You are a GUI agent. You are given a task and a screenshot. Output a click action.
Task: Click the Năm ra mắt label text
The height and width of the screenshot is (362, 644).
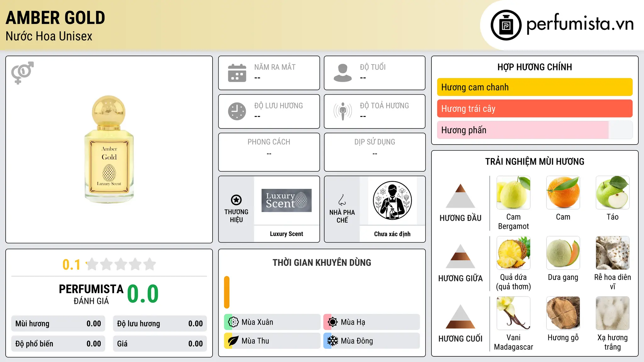pyautogui.click(x=275, y=67)
